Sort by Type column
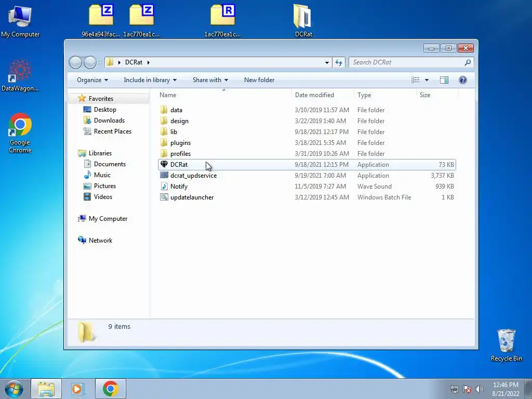Screen dimensions: 532x399 pos(385,95)
